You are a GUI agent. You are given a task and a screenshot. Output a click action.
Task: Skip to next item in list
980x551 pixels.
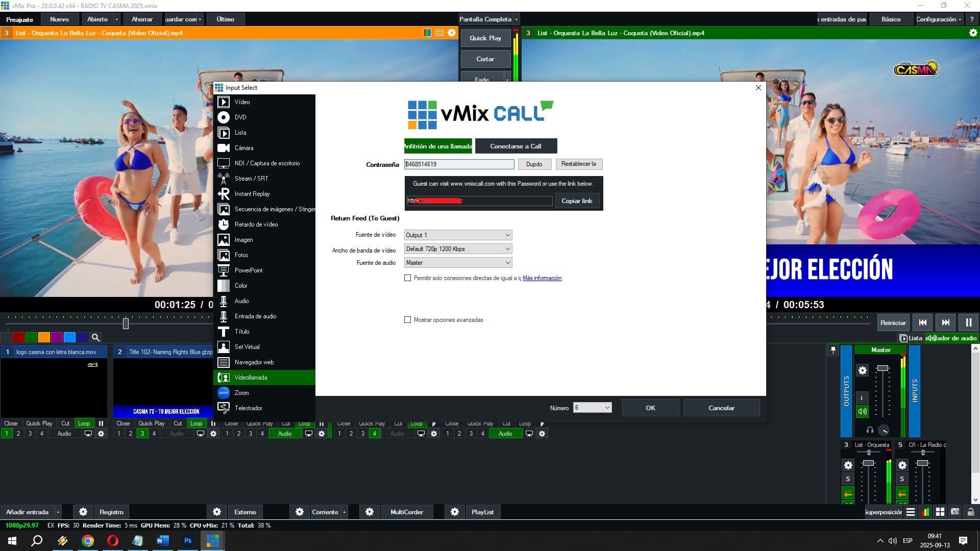pyautogui.click(x=946, y=322)
